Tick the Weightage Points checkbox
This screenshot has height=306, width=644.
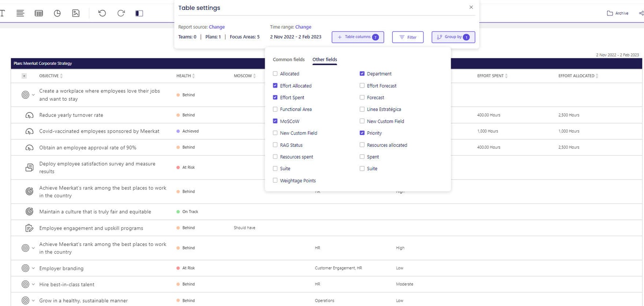pos(275,180)
